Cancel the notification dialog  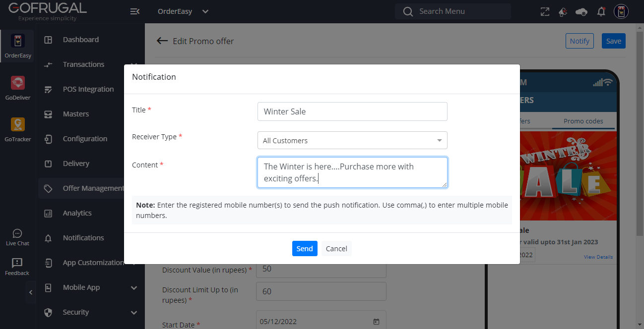tap(336, 249)
